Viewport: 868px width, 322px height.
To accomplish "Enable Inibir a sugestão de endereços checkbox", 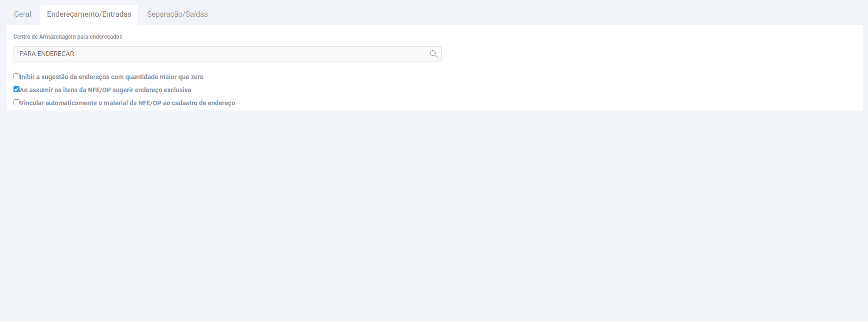I will pyautogui.click(x=16, y=76).
